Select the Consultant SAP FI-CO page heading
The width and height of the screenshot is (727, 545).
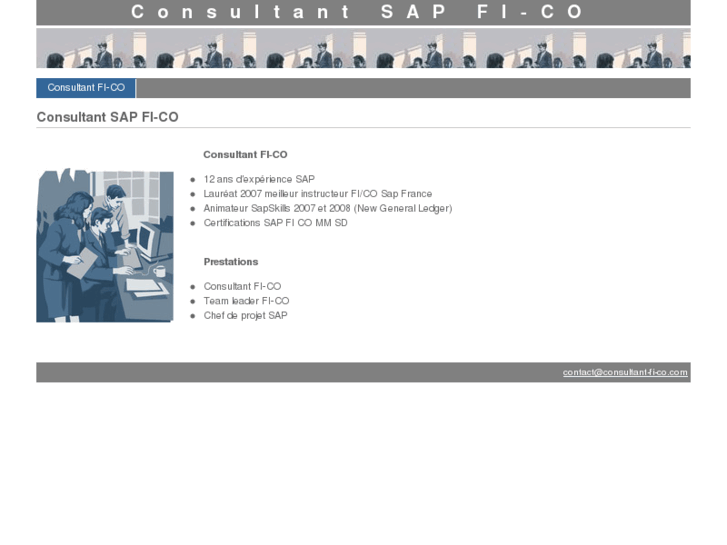(108, 117)
